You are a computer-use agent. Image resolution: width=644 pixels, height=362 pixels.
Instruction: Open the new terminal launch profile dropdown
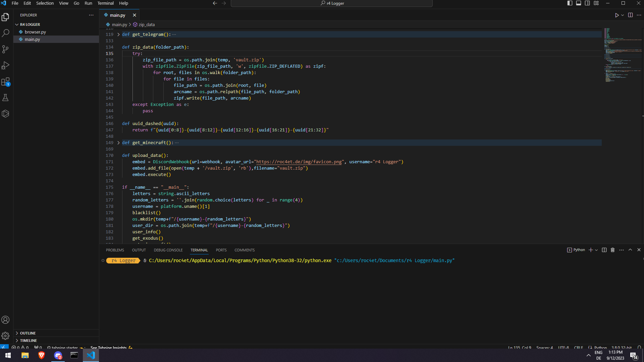[596, 250]
